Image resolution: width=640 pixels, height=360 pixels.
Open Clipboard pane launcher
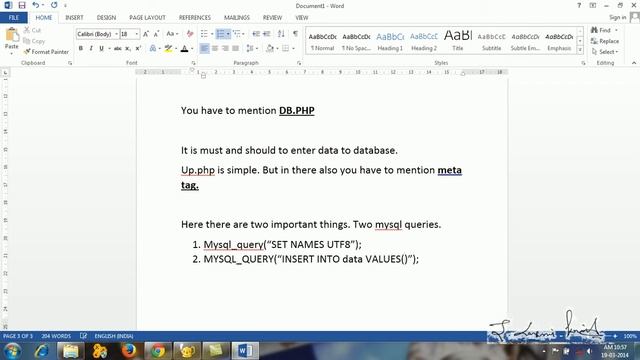[x=70, y=63]
